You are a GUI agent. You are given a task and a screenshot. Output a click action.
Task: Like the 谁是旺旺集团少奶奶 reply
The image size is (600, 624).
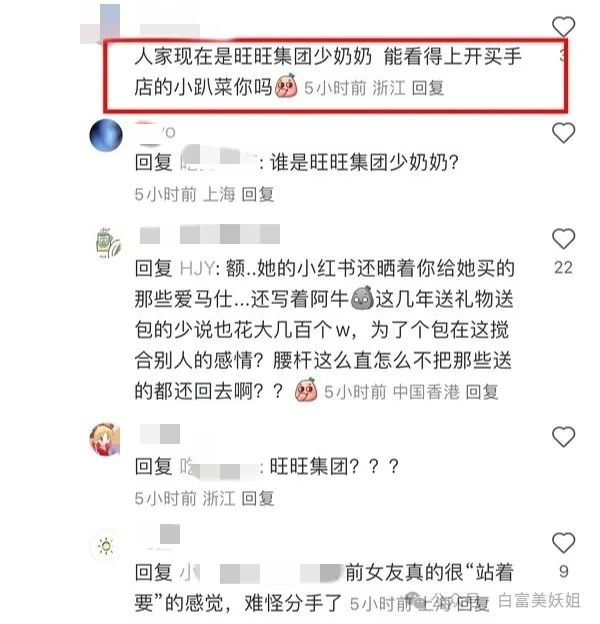(563, 133)
